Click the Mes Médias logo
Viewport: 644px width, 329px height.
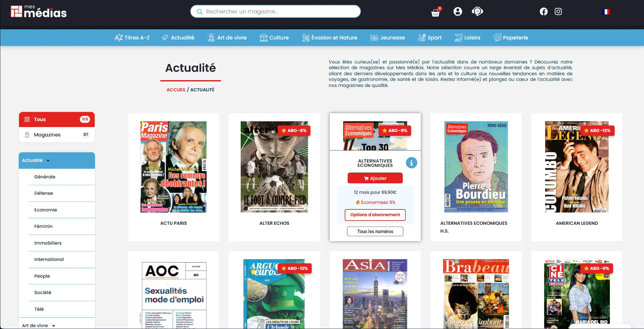(x=39, y=12)
